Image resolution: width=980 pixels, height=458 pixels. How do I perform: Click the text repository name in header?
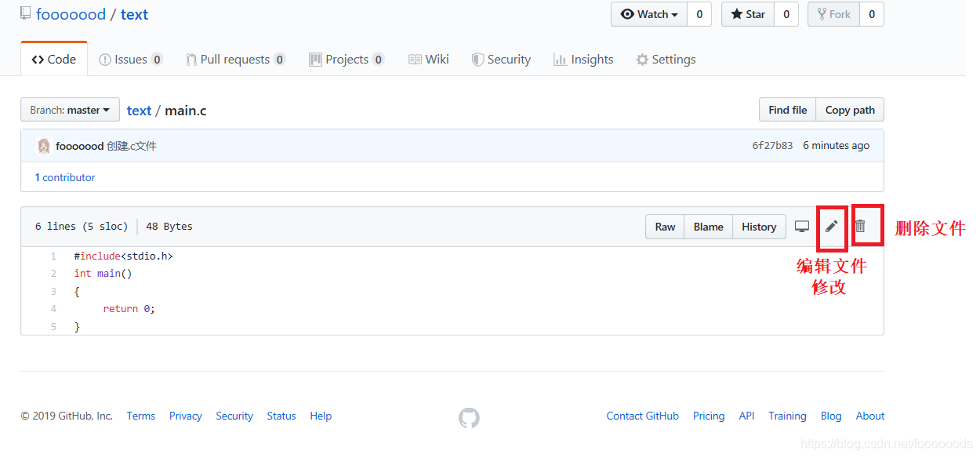tap(134, 14)
